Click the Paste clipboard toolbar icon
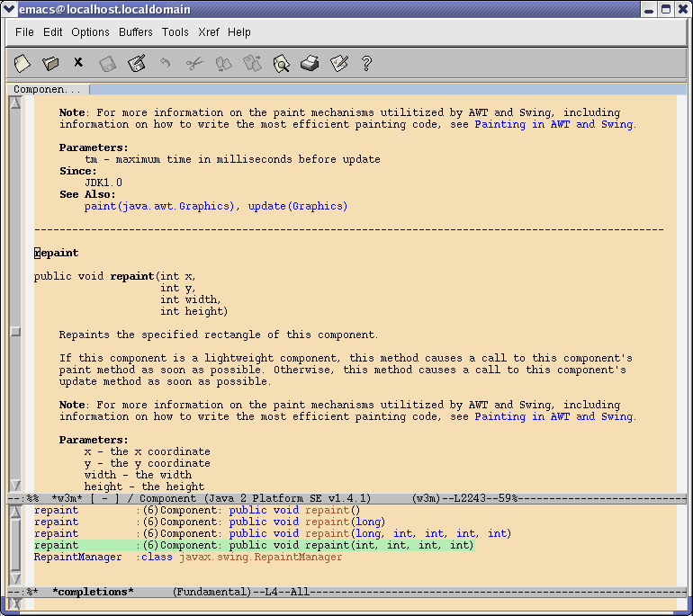The image size is (693, 616). pos(252,64)
